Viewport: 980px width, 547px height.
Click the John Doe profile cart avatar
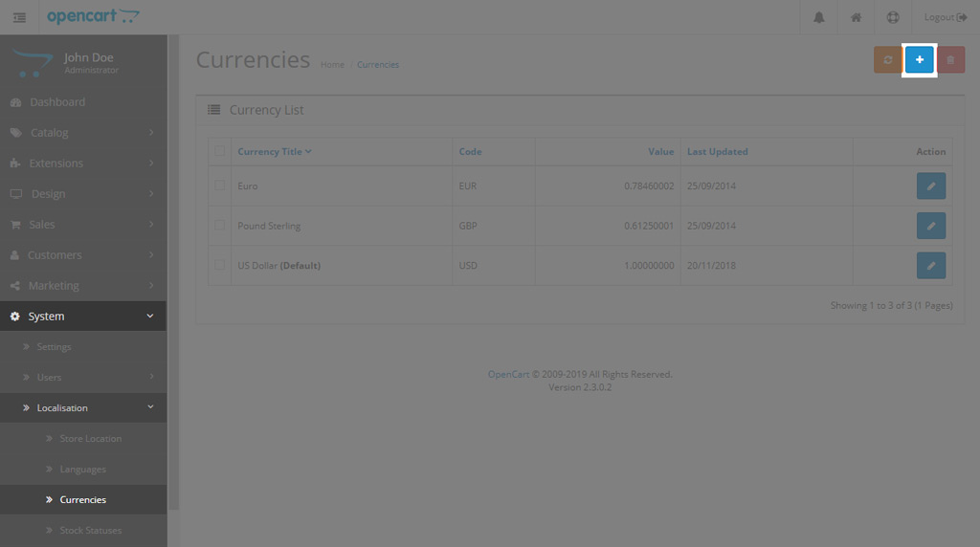(x=33, y=64)
